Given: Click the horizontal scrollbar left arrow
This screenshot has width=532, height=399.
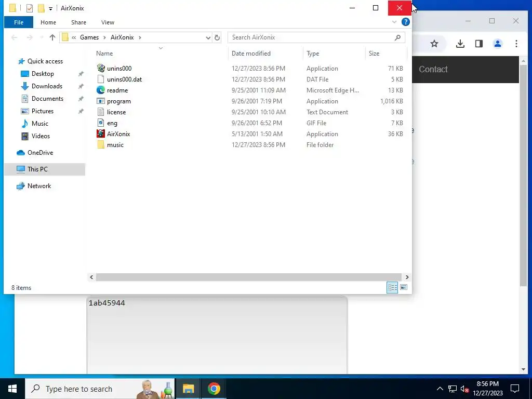Looking at the screenshot, I should (x=91, y=277).
